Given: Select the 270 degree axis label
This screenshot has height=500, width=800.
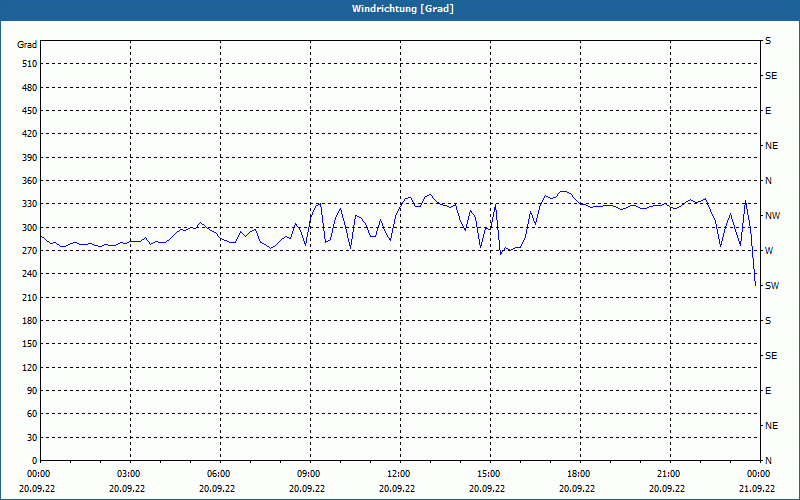Looking at the screenshot, I should point(29,251).
